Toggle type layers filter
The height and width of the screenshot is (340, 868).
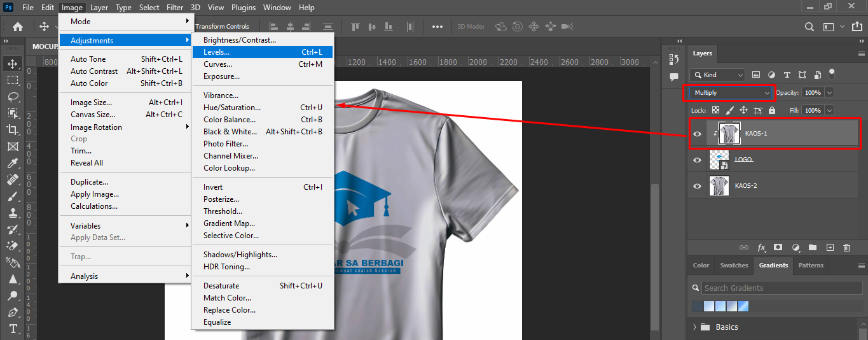[x=787, y=74]
